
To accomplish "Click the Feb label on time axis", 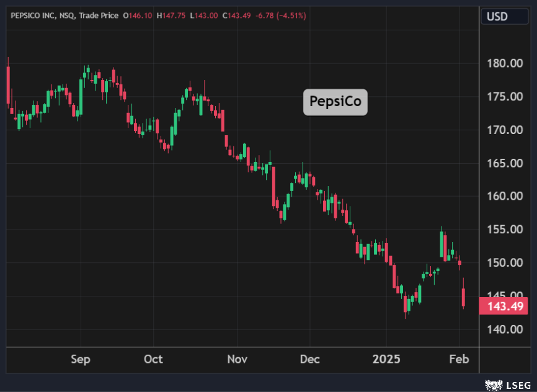I will point(459,359).
